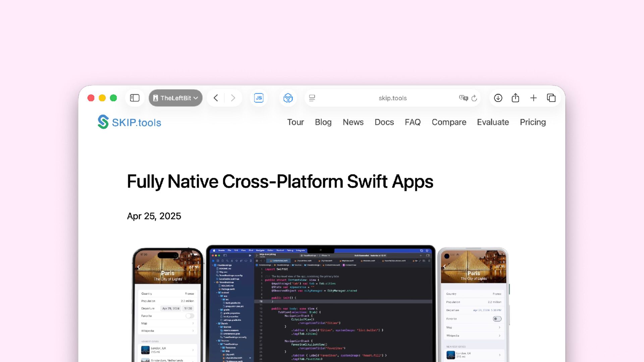Click the Share icon in toolbar
This screenshot has width=644, height=362.
516,98
